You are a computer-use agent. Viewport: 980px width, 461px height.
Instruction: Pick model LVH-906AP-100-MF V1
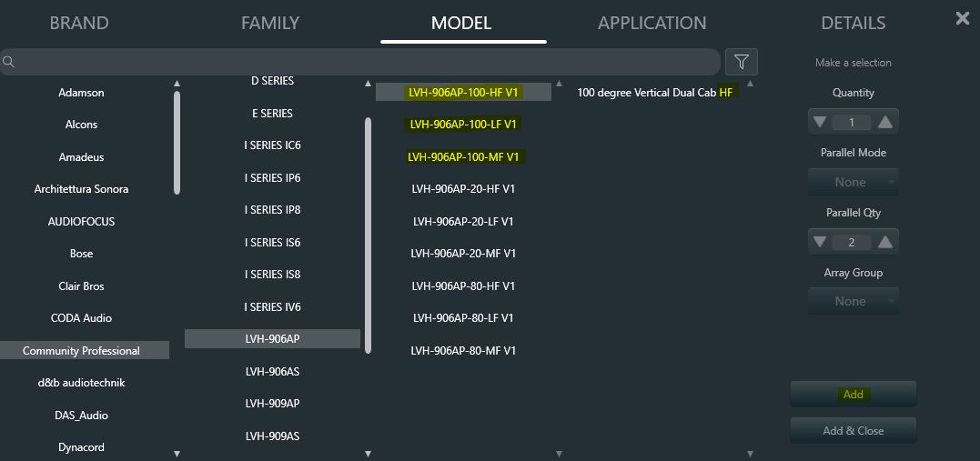[x=463, y=156]
